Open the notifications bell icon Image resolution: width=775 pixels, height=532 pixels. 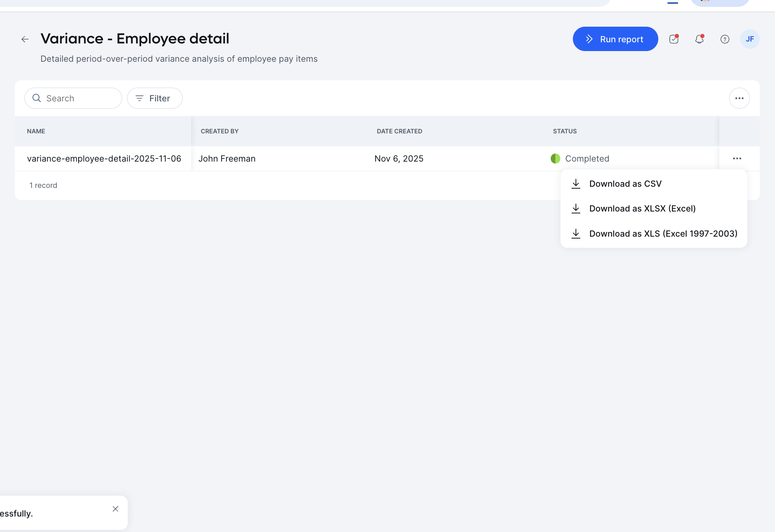[x=699, y=39]
